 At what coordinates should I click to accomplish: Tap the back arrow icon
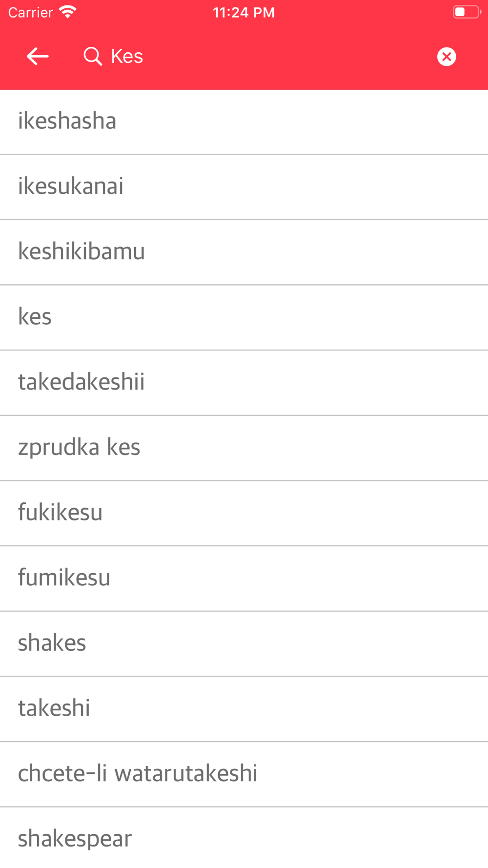pyautogui.click(x=38, y=57)
